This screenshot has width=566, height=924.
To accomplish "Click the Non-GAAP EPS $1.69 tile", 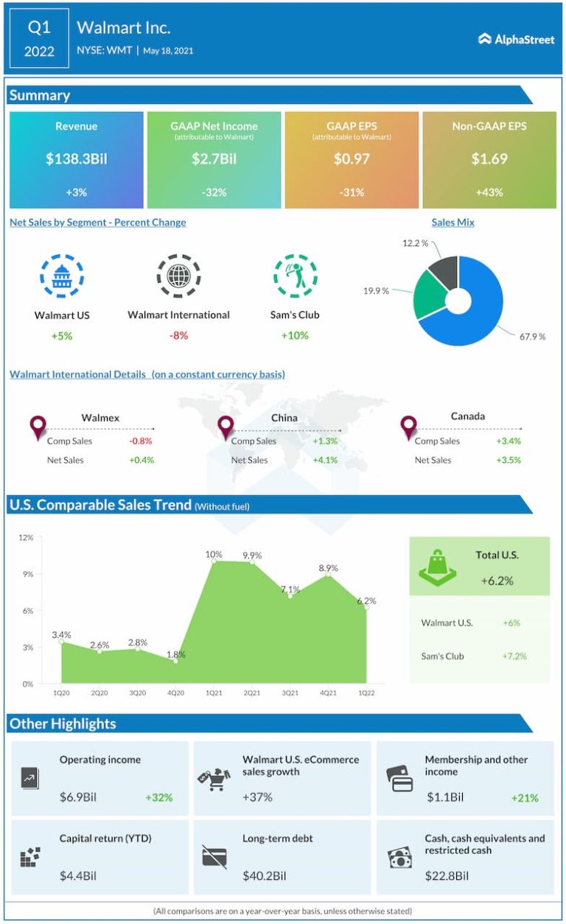I will coord(489,160).
